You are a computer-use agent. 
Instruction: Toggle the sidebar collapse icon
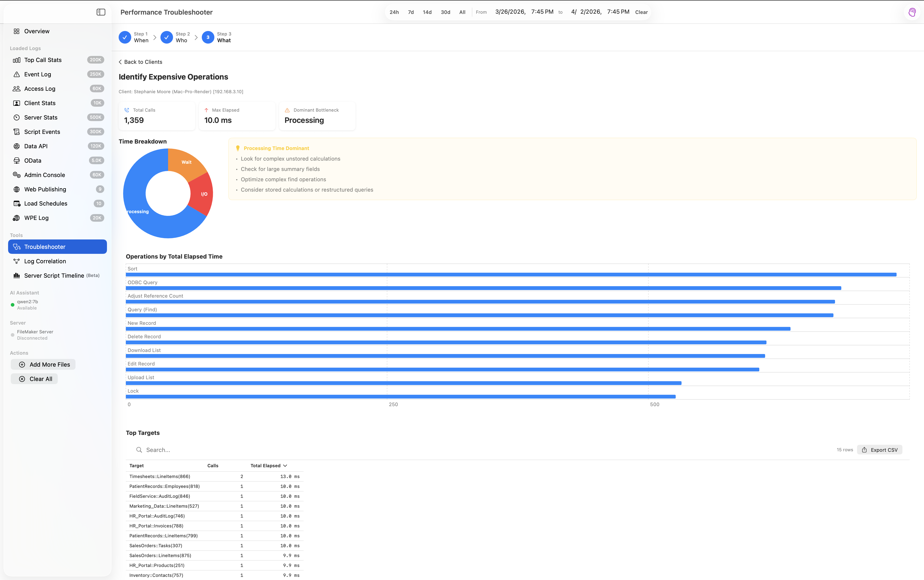101,12
